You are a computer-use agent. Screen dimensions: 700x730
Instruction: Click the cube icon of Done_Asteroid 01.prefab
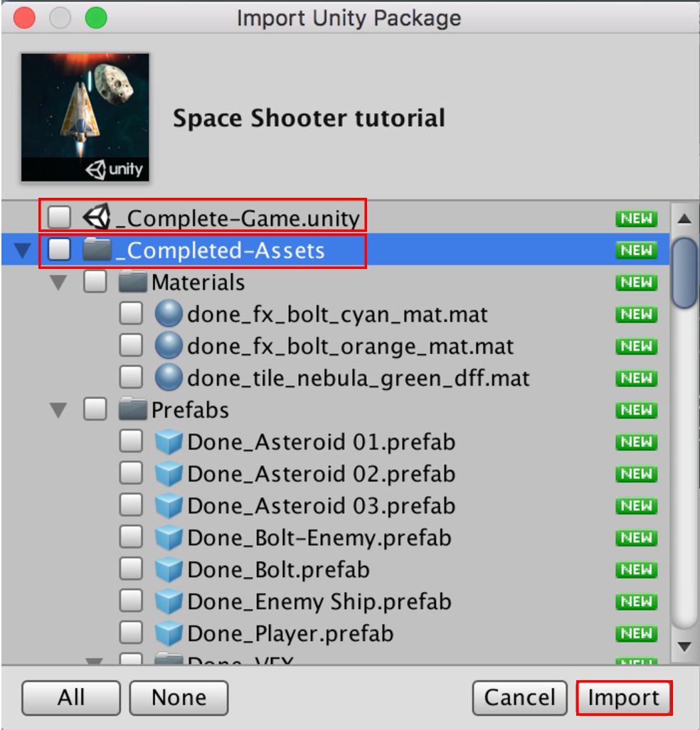pyautogui.click(x=168, y=441)
